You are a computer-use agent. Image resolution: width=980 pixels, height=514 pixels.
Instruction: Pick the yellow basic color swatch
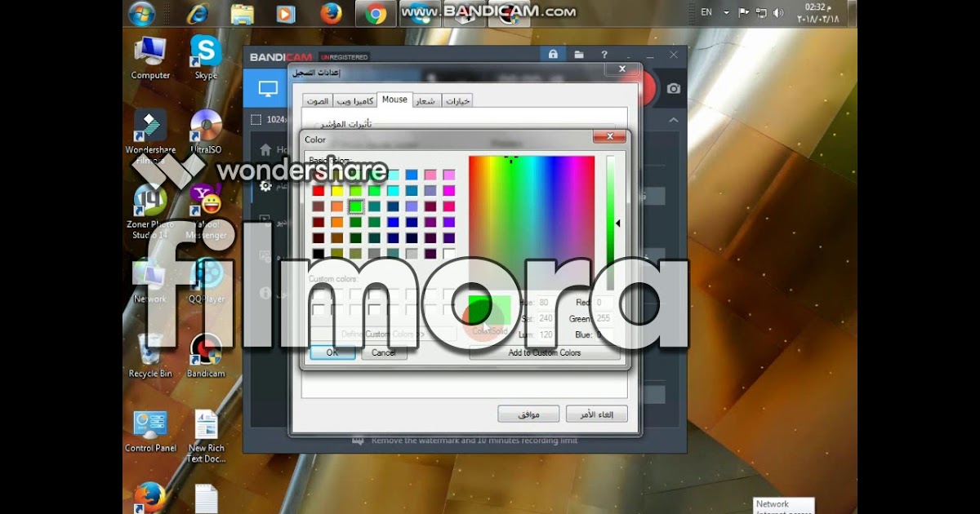click(x=336, y=191)
